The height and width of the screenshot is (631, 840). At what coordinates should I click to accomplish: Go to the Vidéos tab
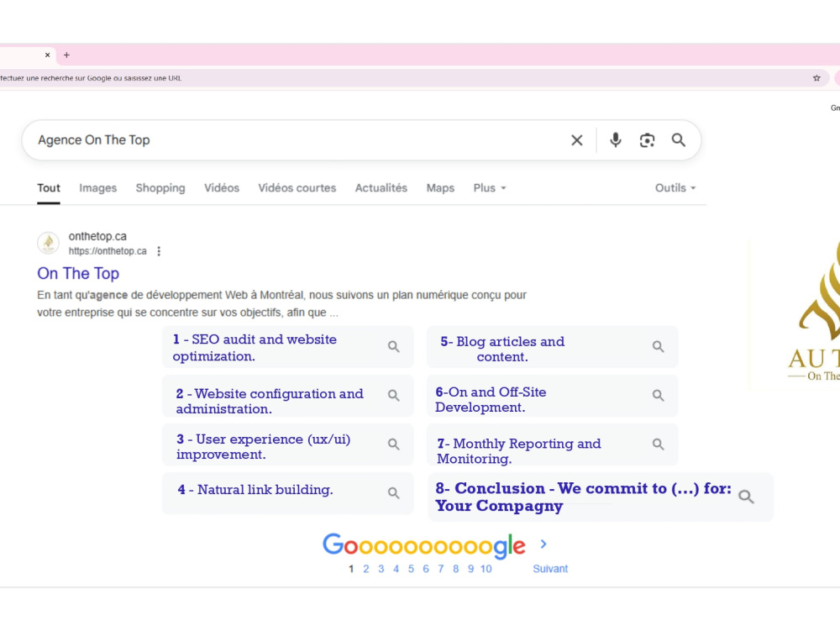point(222,188)
